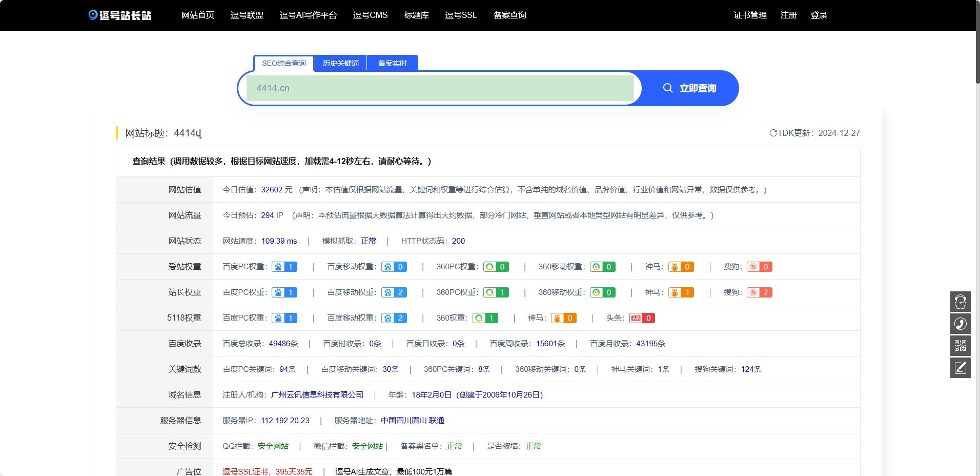Click HTTP状态码 value 200
Screen dimensions: 980x476
click(458, 241)
